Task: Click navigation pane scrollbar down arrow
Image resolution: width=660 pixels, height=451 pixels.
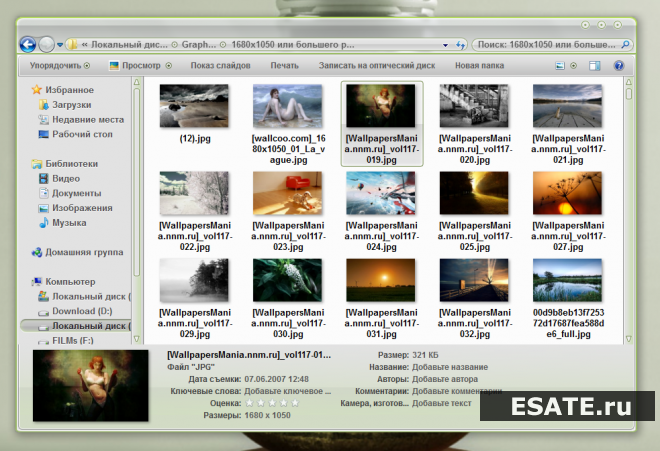Action: (136, 339)
